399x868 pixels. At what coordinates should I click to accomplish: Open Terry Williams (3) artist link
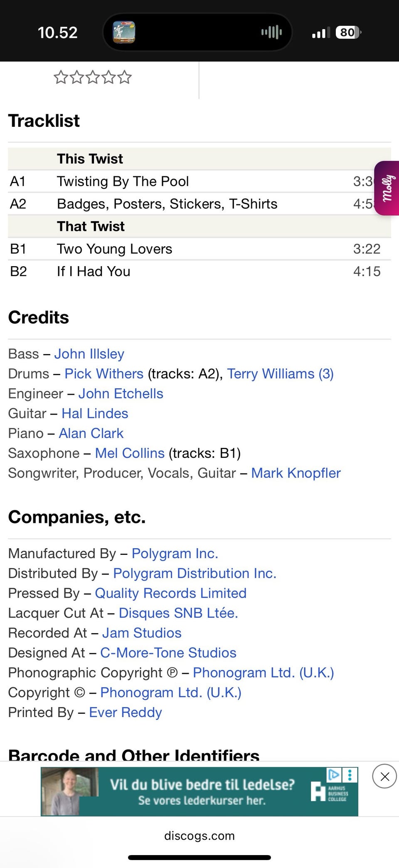(280, 374)
